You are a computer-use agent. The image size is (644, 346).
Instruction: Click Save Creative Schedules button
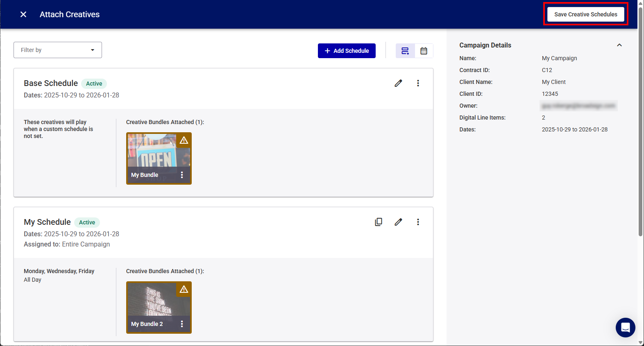tap(585, 14)
